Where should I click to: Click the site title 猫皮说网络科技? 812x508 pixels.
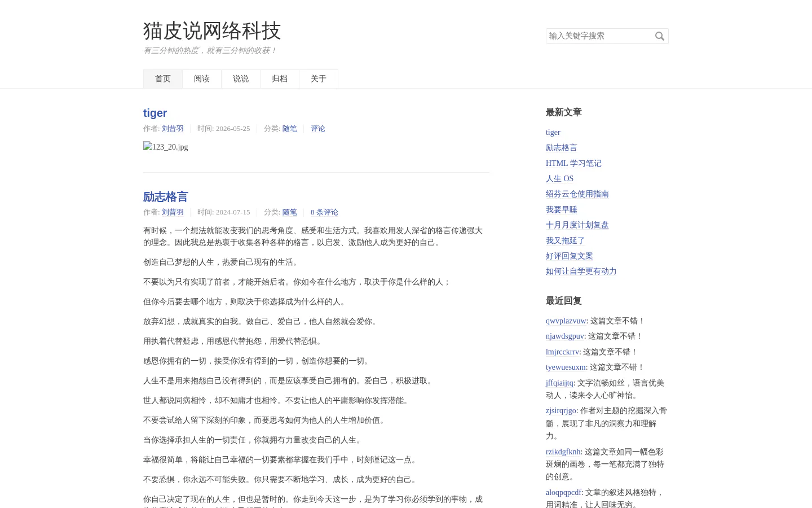pos(212,30)
